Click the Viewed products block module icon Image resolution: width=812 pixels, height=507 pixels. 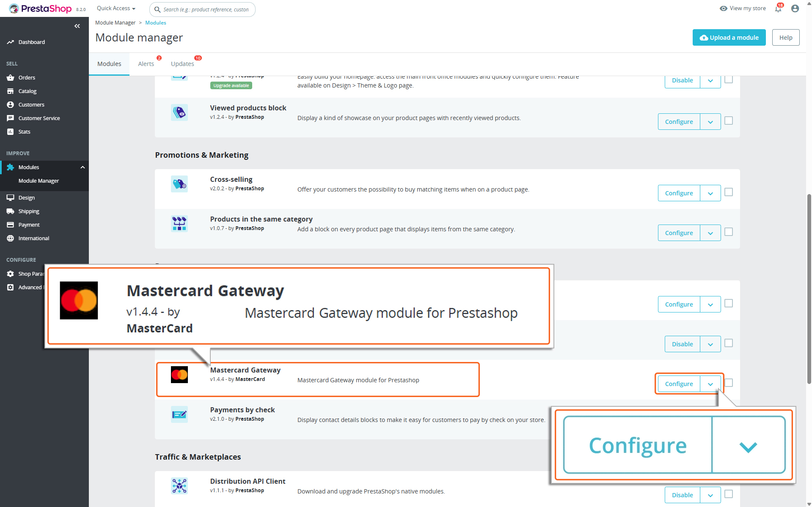pos(179,112)
